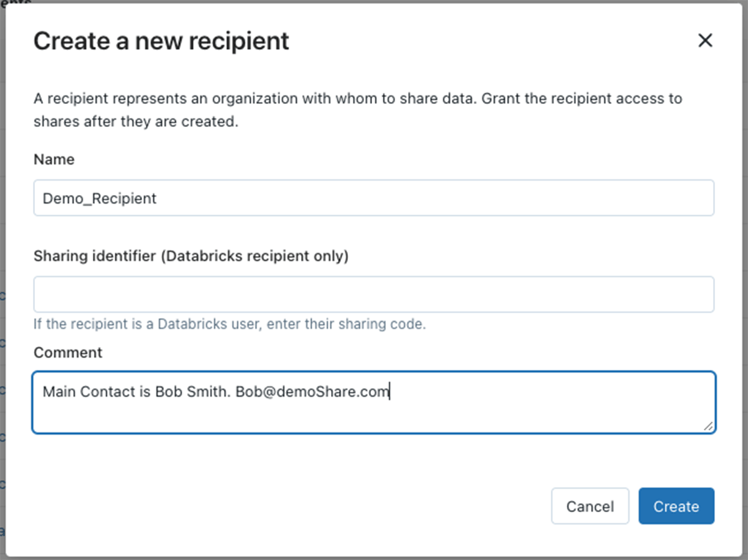Close the Create a new recipient dialog
Viewport: 748px width, 560px height.
point(704,41)
